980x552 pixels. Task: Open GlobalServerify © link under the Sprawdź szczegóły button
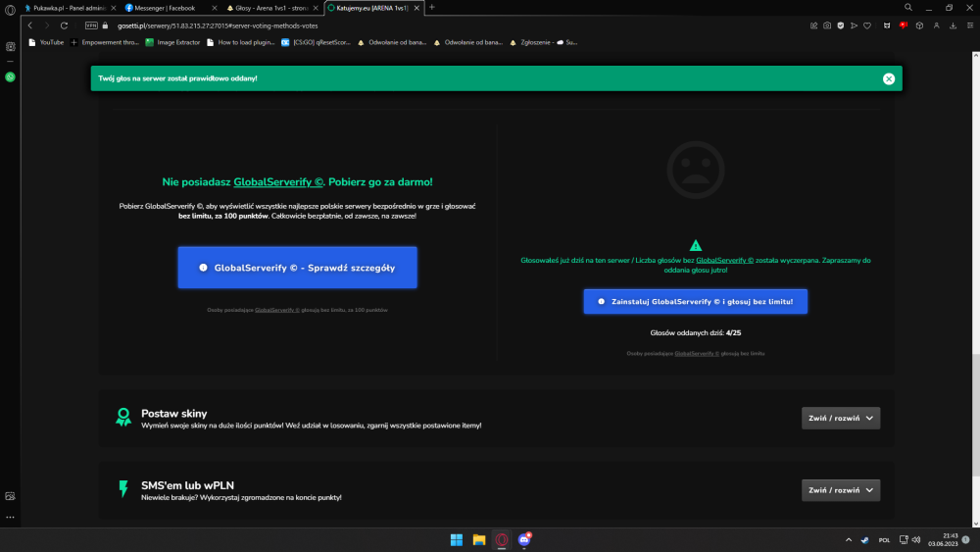pos(277,310)
